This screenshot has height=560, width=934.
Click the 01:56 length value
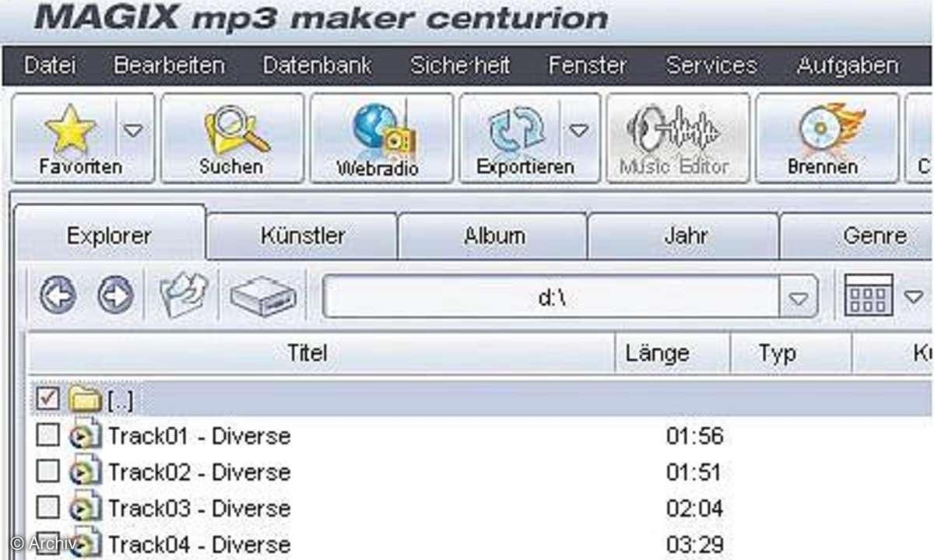(694, 436)
